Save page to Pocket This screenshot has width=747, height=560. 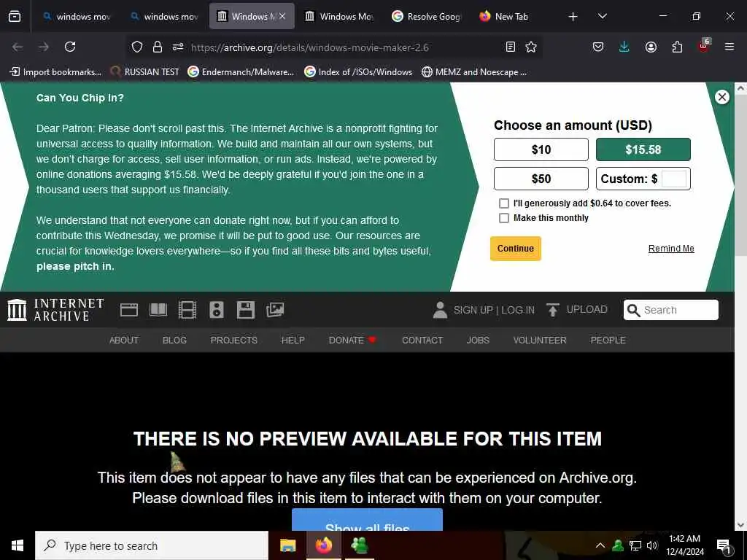coord(598,47)
